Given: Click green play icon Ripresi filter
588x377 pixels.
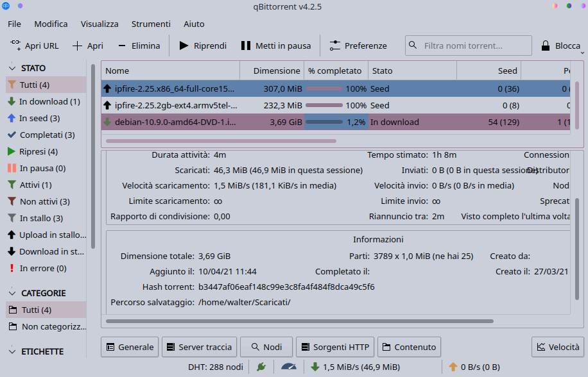Looking at the screenshot, I should point(12,151).
